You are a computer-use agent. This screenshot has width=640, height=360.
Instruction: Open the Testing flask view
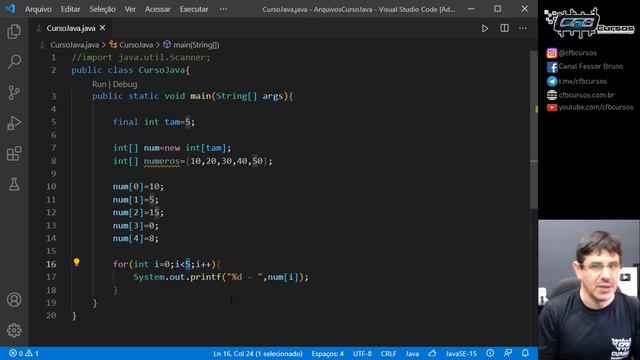pyautogui.click(x=14, y=184)
